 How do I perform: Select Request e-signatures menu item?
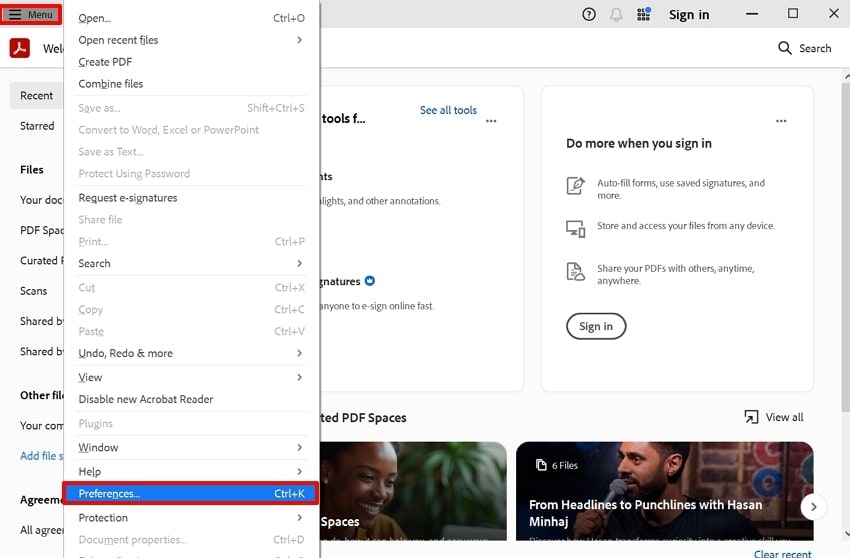191,198
